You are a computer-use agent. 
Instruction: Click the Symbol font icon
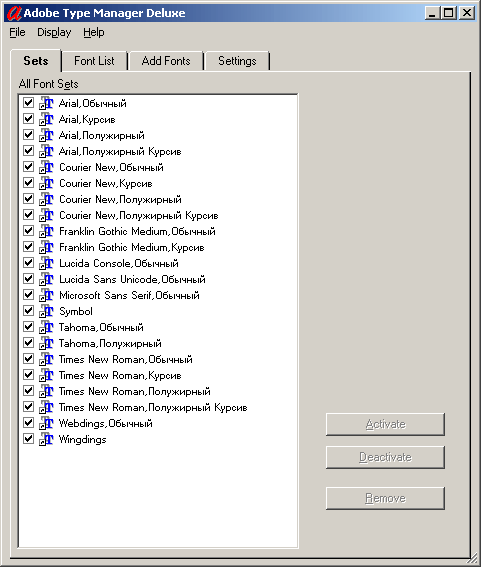click(46, 311)
